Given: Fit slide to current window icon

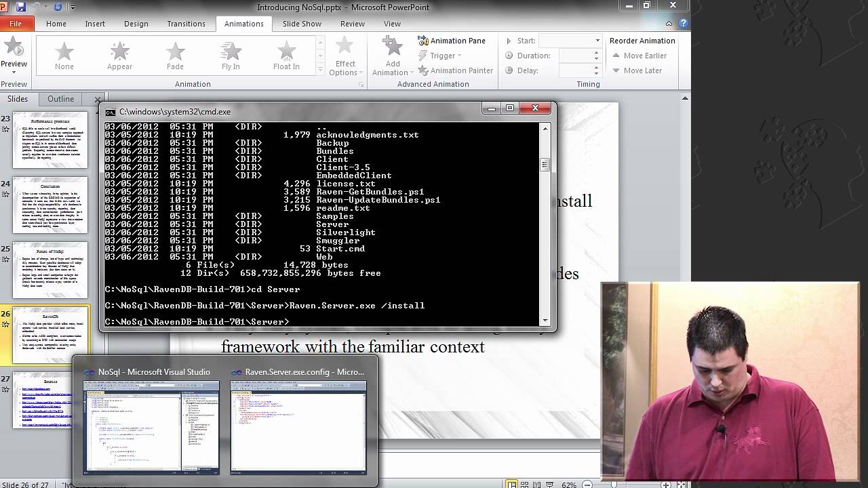Looking at the screenshot, I should 681,485.
